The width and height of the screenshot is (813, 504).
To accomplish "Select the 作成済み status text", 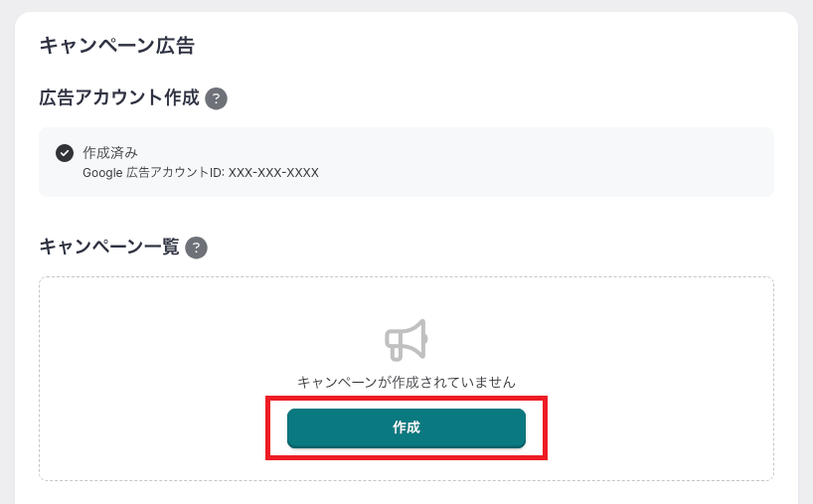I will (110, 152).
